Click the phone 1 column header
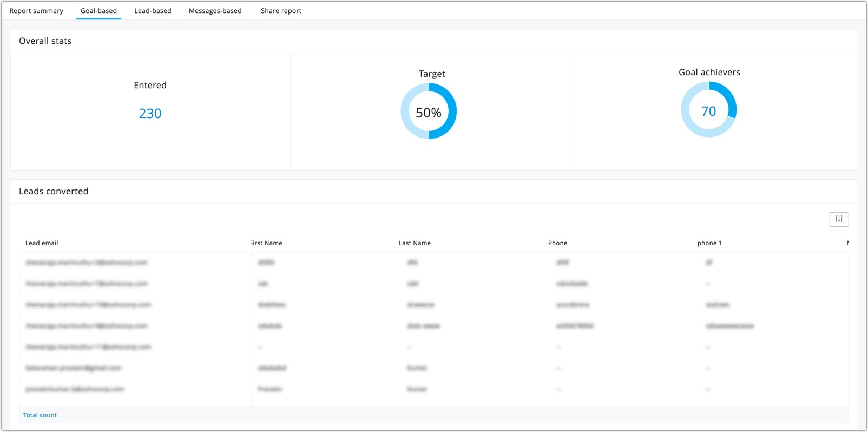 (x=709, y=243)
